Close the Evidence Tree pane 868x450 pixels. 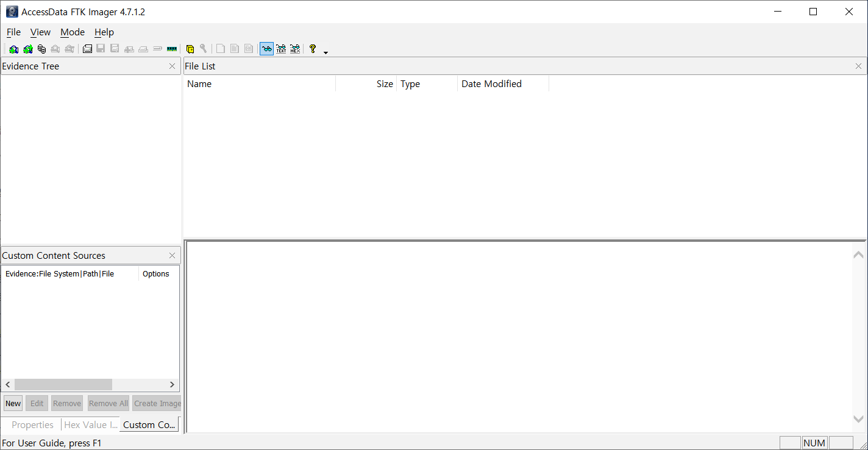[x=172, y=66]
